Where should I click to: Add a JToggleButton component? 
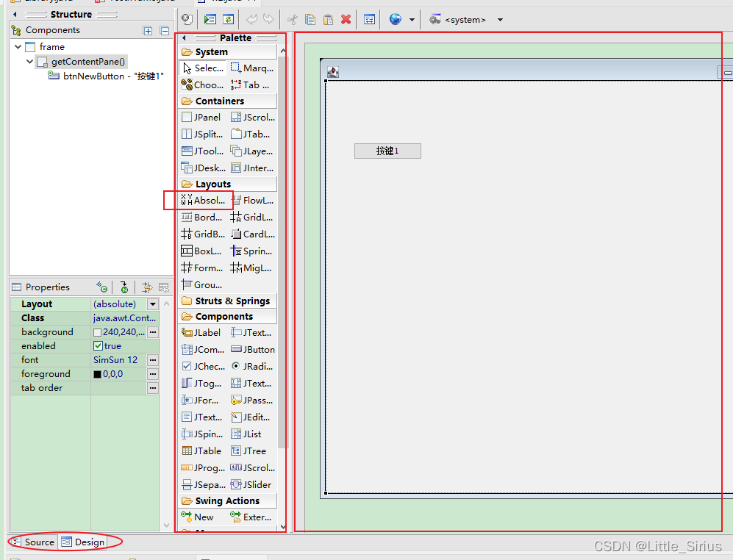[x=203, y=384]
